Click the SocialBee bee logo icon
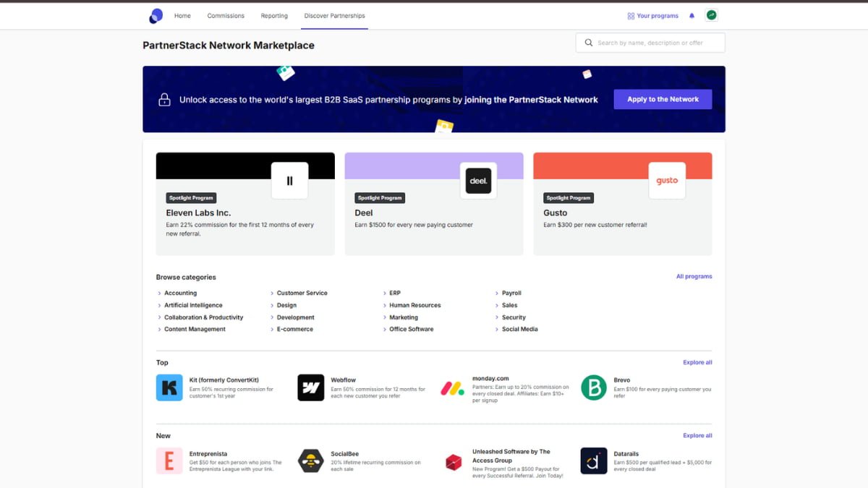Screen dimensions: 868x488 tap(311, 461)
